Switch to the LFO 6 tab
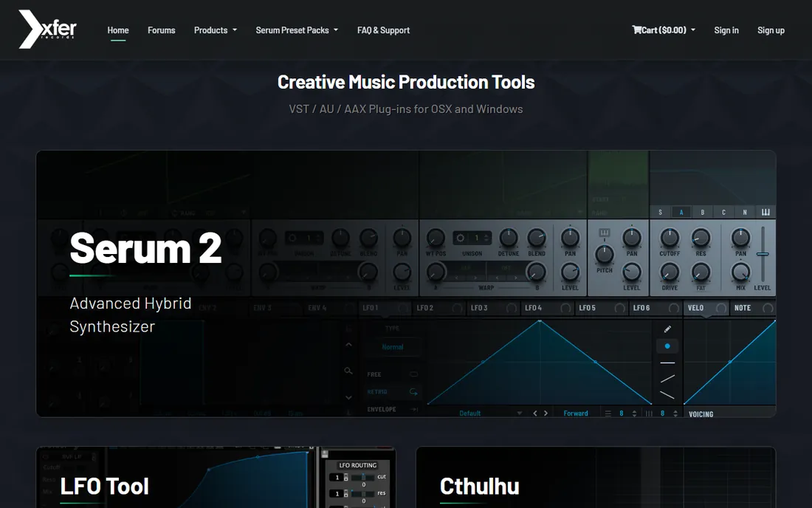This screenshot has height=508, width=812. (x=656, y=308)
